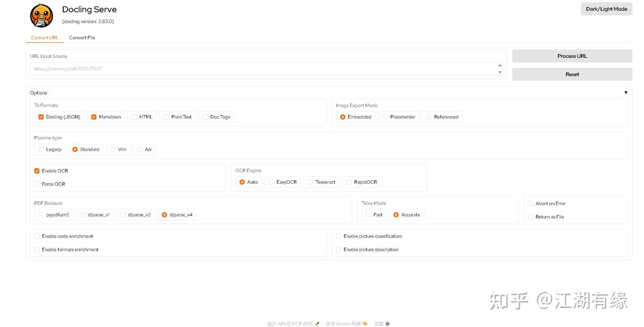The height and width of the screenshot is (327, 644).
Task: Click the Image Export Mode label
Action: 356,106
